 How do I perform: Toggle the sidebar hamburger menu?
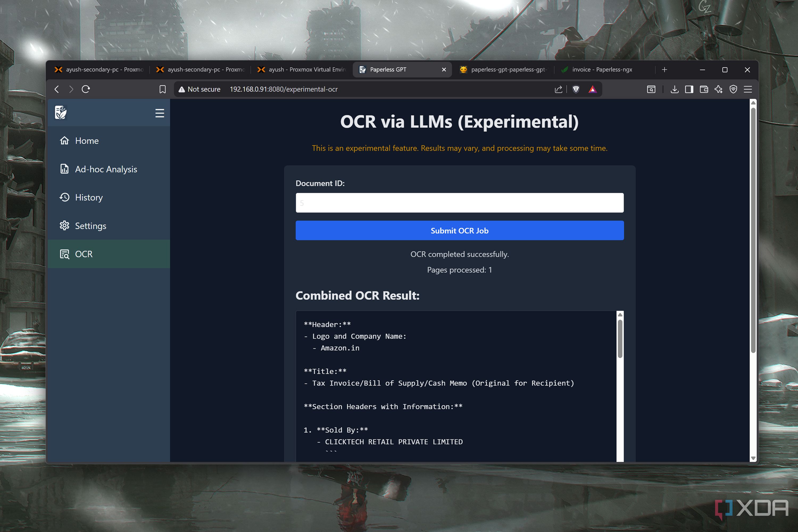point(159,113)
